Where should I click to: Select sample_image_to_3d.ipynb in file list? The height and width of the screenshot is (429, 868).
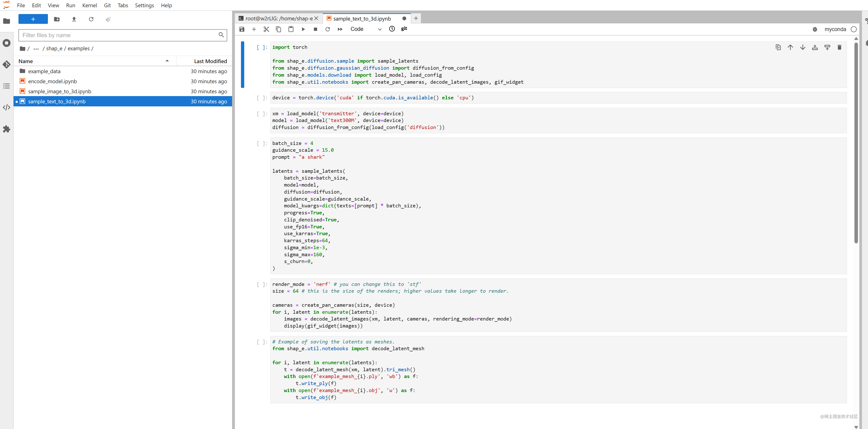point(123,91)
